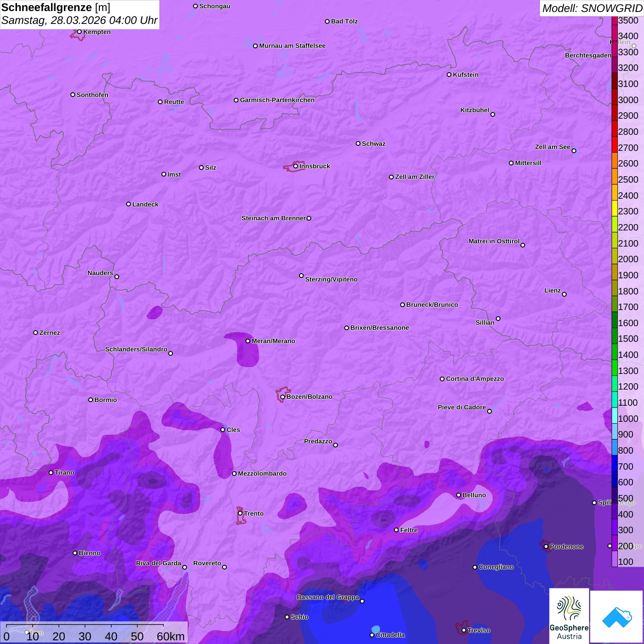Click the "Modell: SNOWGRID" label

[x=592, y=8]
